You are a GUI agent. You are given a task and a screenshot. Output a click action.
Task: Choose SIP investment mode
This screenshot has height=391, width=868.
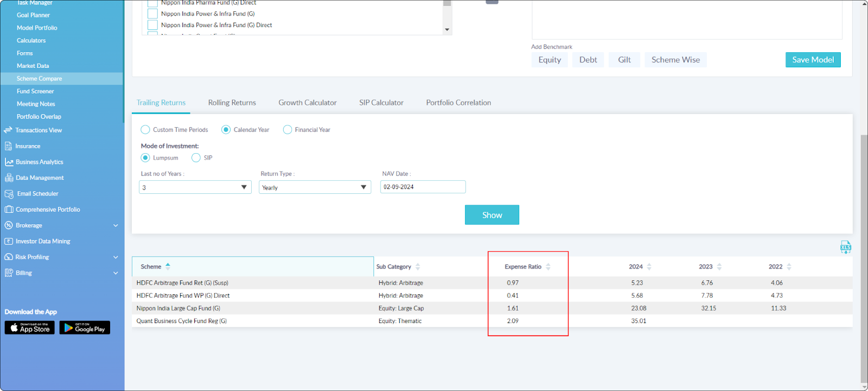click(x=196, y=157)
